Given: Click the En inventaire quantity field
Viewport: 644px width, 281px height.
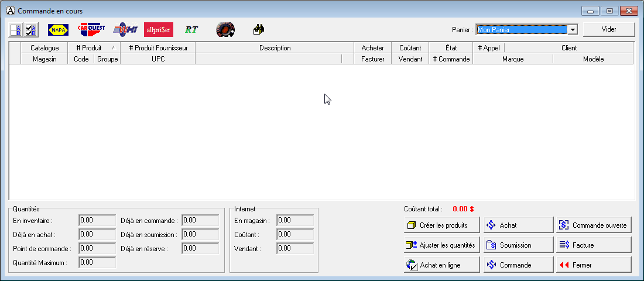Looking at the screenshot, I should click(97, 220).
